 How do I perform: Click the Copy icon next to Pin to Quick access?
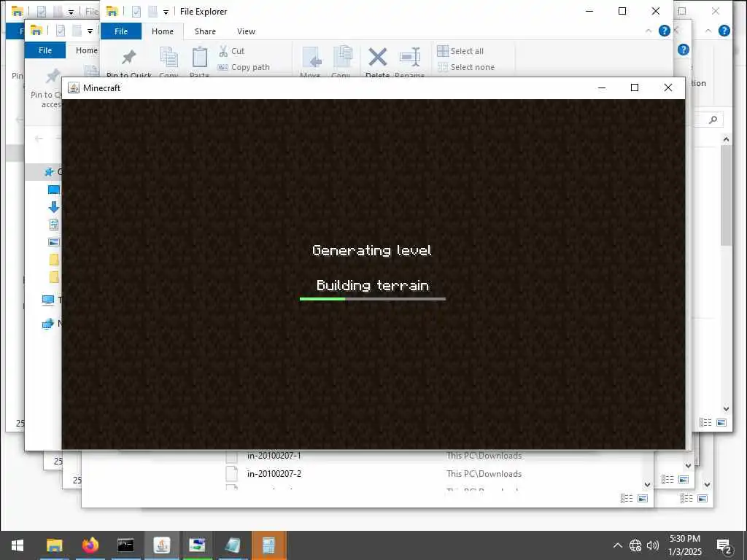point(169,57)
